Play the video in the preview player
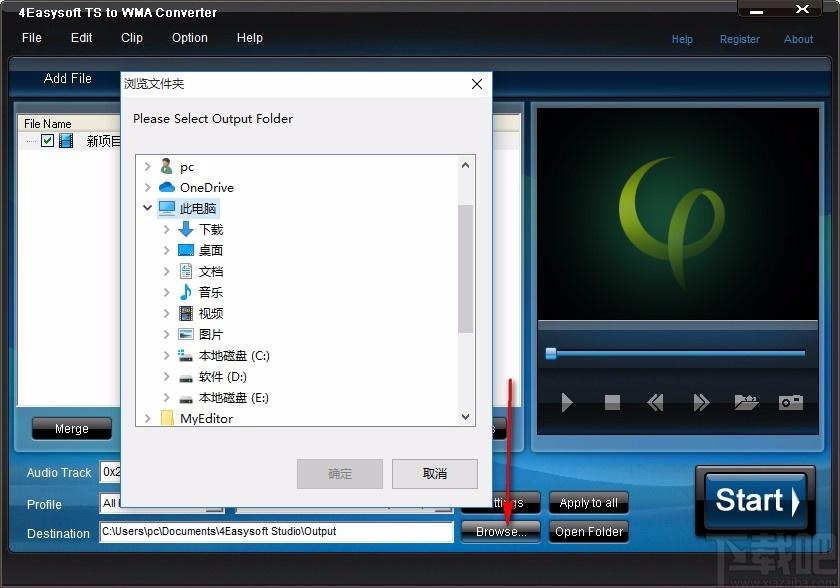 pos(567,402)
